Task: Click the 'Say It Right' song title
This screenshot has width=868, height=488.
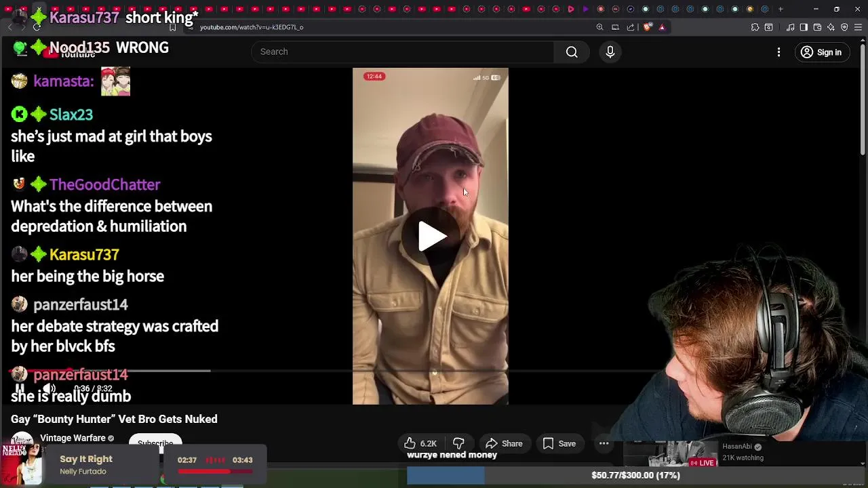Action: coord(86,459)
